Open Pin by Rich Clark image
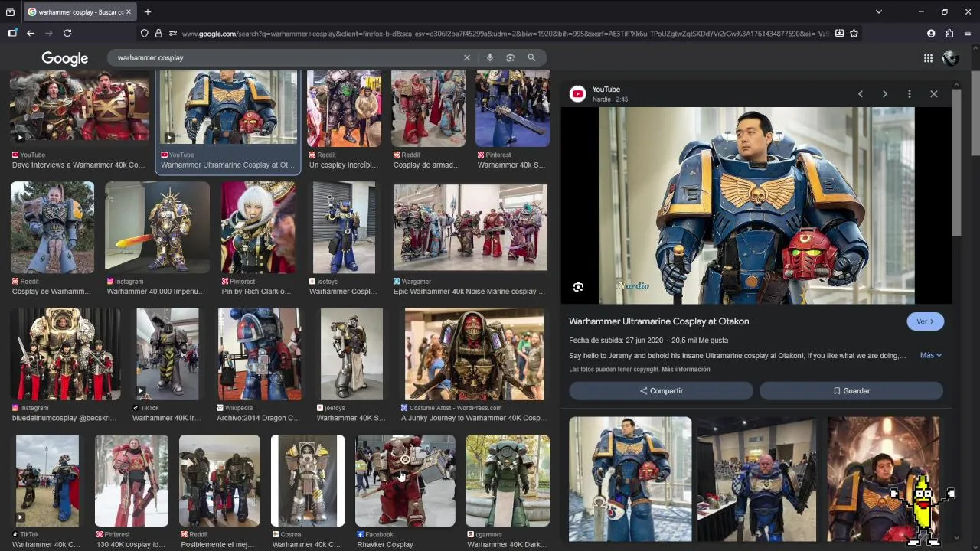 coord(258,227)
